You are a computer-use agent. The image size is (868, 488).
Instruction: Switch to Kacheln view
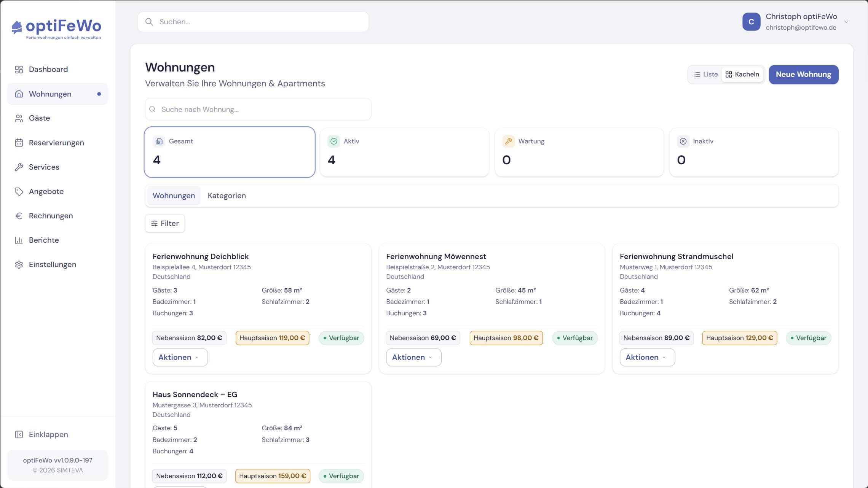point(742,75)
